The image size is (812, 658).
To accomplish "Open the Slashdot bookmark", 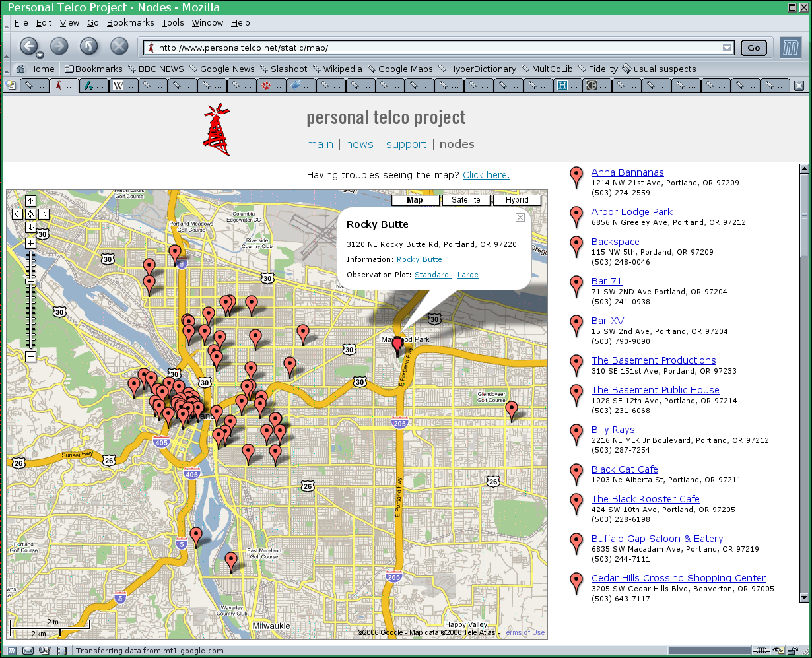I will pos(284,69).
